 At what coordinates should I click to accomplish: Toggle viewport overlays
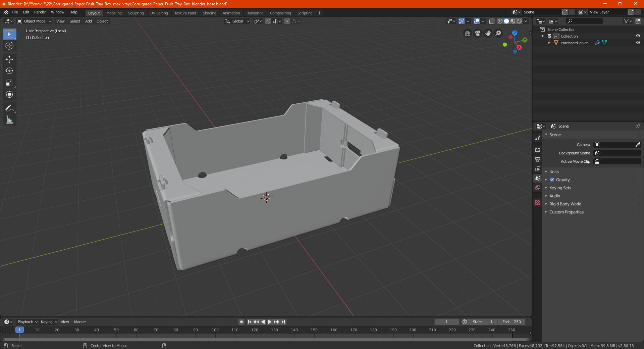(477, 21)
